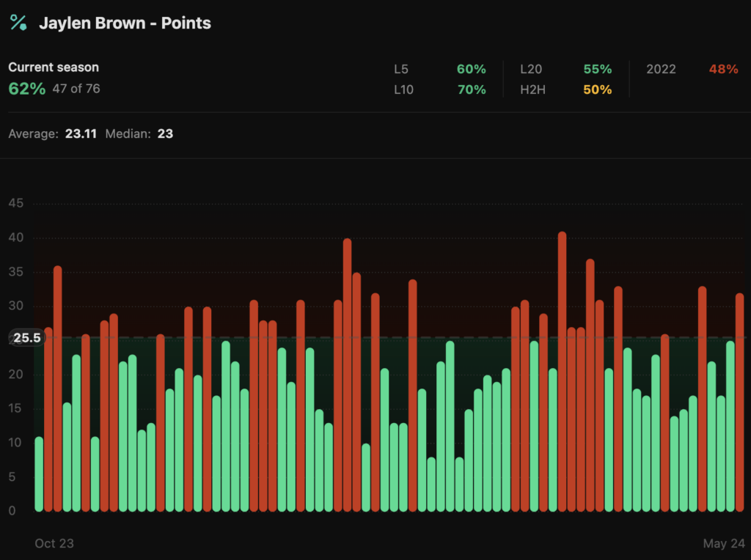751x560 pixels.
Task: Click the L10 label
Action: click(x=403, y=90)
